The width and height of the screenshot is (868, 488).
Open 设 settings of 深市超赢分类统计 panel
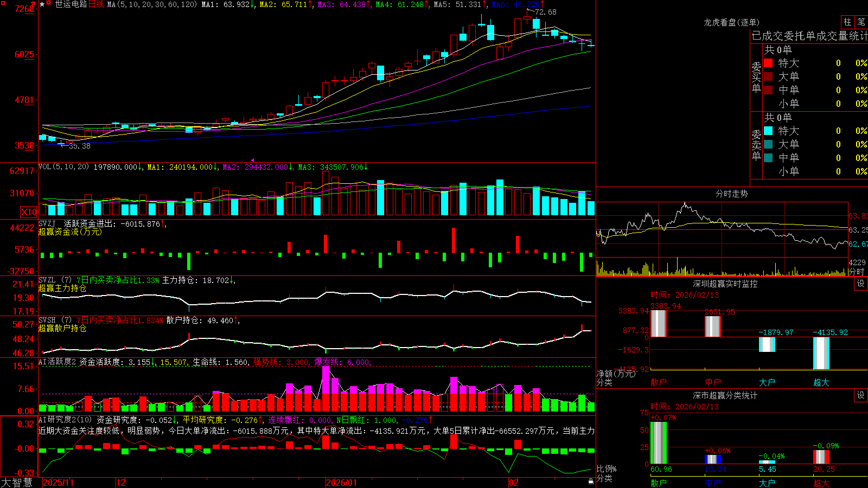[x=861, y=395]
